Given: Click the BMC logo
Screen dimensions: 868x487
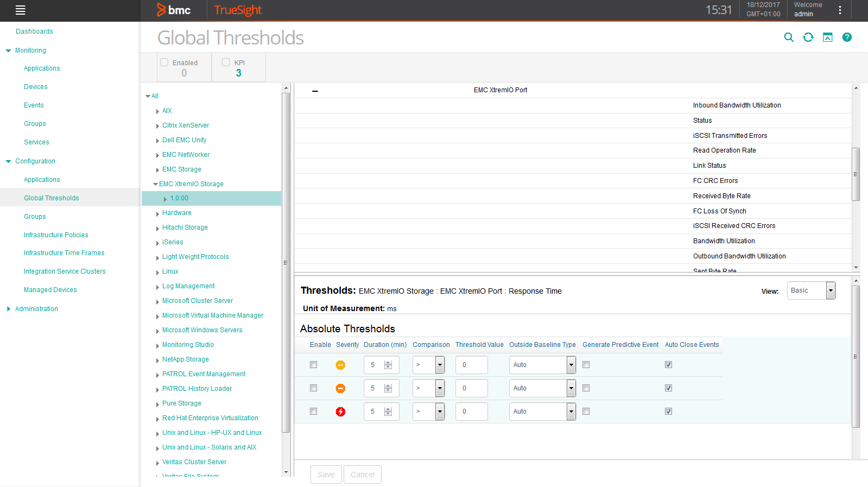Looking at the screenshot, I should point(174,10).
